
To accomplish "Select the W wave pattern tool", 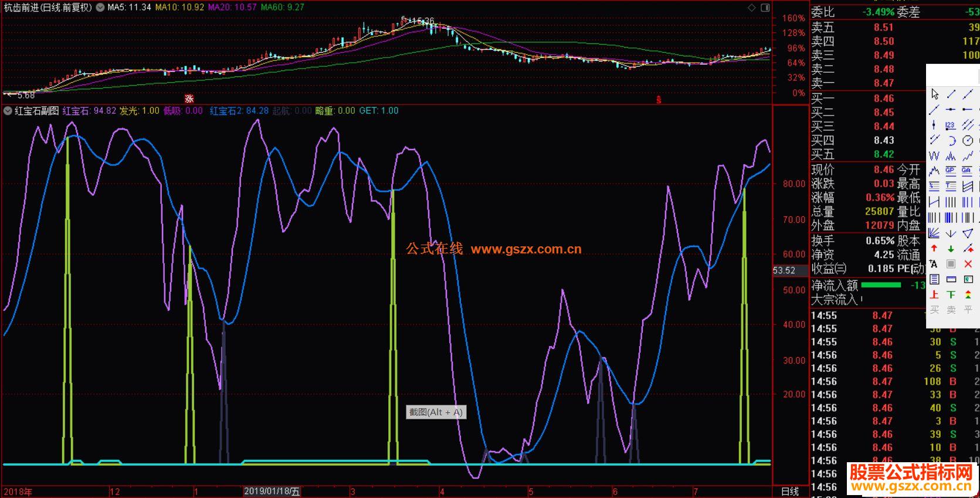I will pos(934,155).
